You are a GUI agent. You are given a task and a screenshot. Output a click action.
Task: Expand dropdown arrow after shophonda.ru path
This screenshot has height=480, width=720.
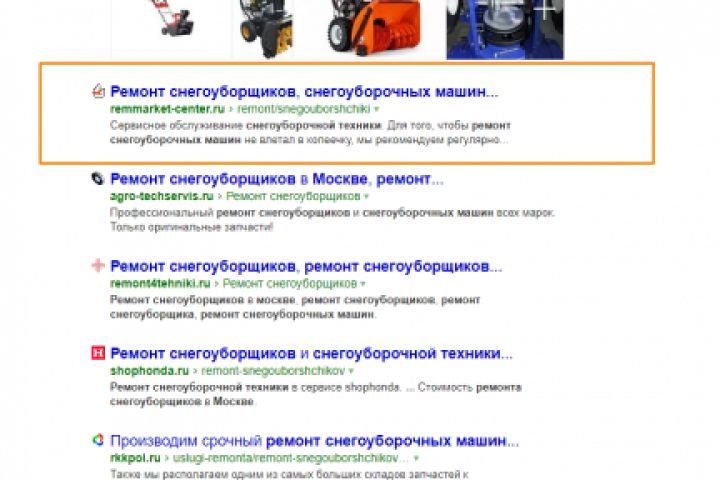pos(351,371)
